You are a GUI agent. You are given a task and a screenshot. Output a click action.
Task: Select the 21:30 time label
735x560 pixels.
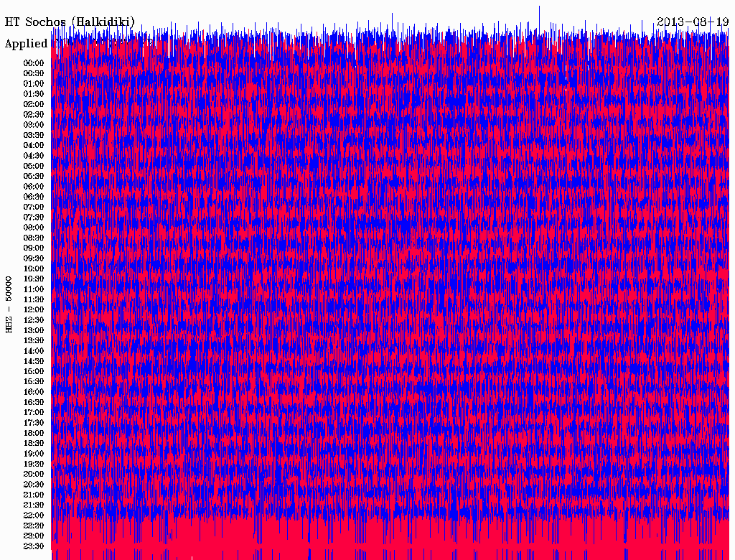pyautogui.click(x=33, y=505)
